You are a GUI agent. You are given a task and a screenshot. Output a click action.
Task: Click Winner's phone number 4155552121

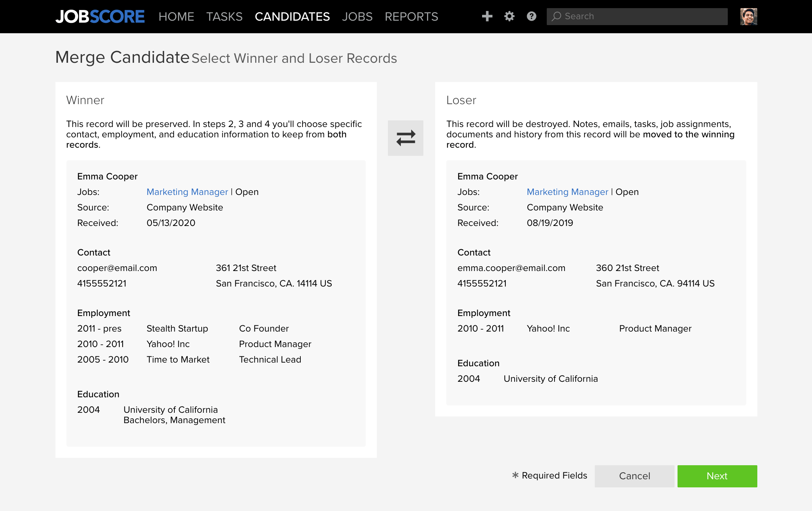click(102, 284)
